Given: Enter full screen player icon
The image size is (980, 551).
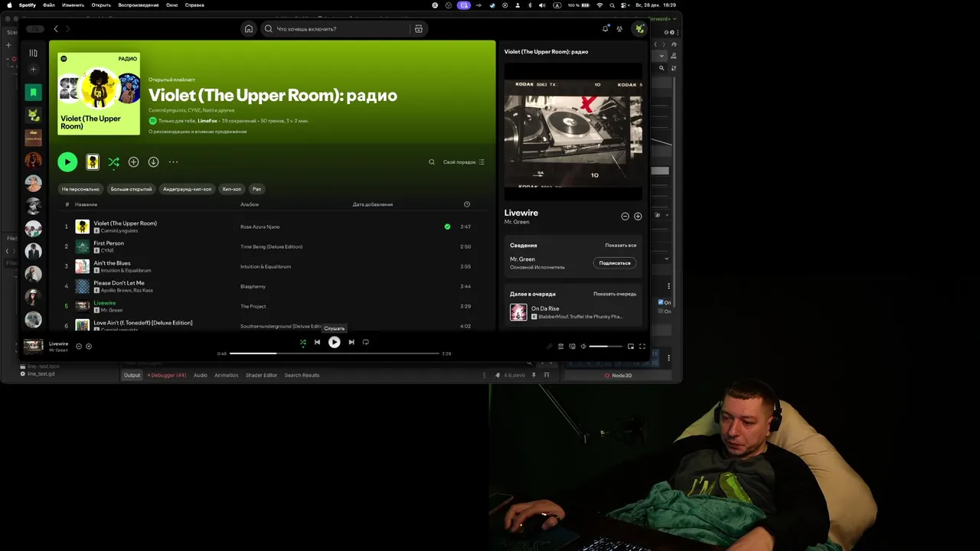Looking at the screenshot, I should (x=642, y=347).
